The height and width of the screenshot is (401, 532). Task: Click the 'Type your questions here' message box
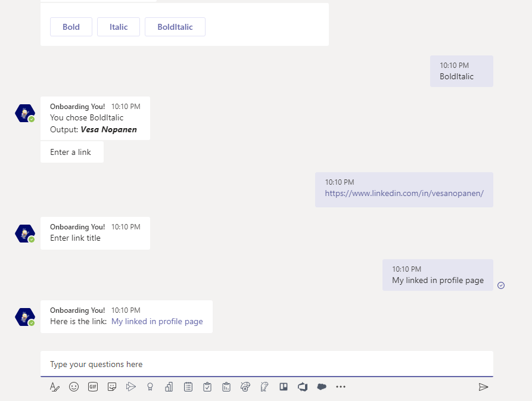tap(266, 364)
